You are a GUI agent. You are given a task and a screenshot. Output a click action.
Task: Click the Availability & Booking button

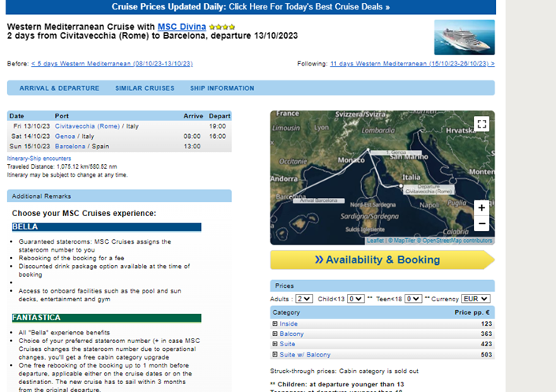click(382, 259)
